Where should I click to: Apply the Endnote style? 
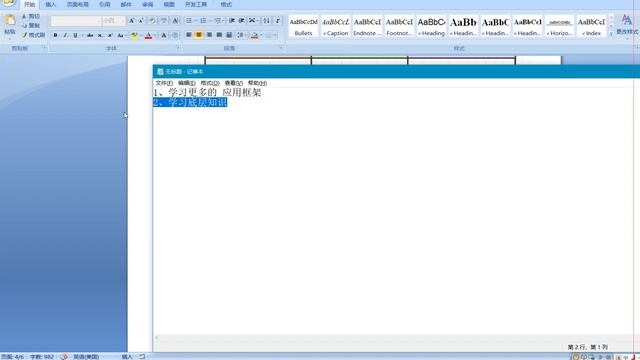(x=367, y=27)
